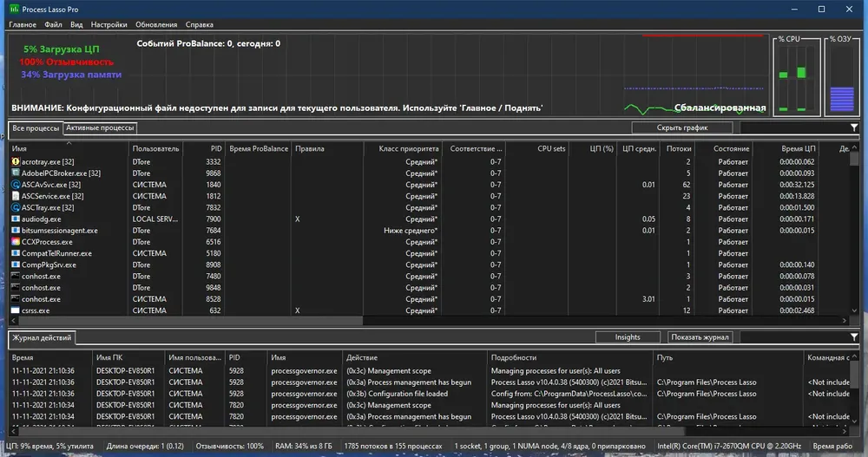Click the process list horizontal scrollbar
This screenshot has width=868, height=457.
429,320
